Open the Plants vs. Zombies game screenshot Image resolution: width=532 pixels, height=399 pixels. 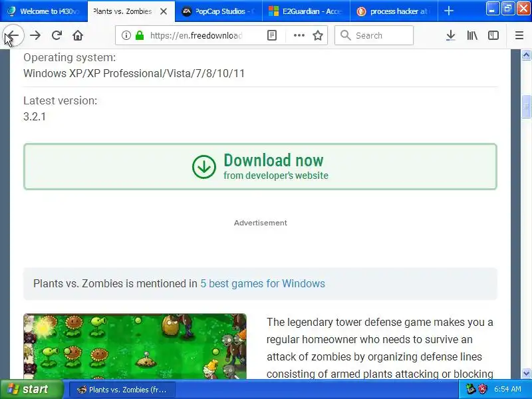pyautogui.click(x=135, y=346)
